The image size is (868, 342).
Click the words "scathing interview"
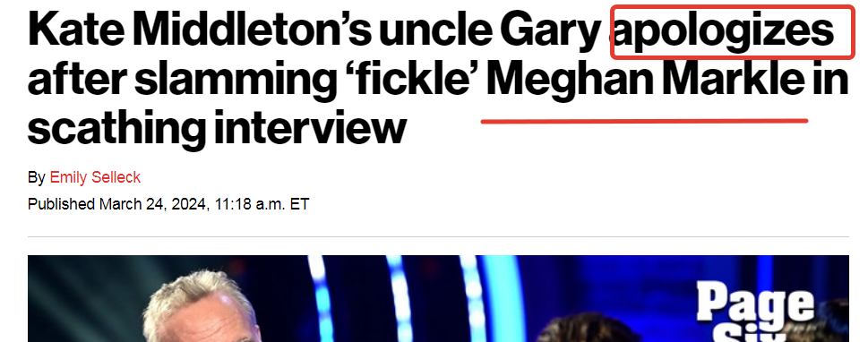[217, 128]
